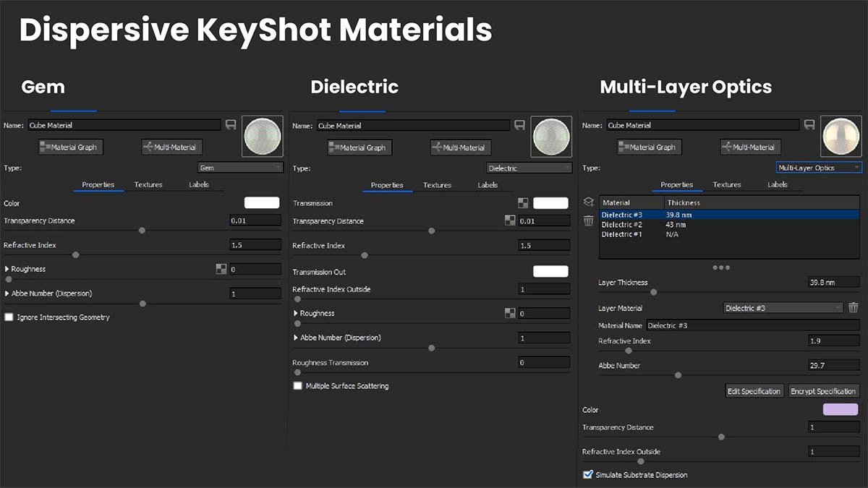This screenshot has height=488, width=868.
Task: Click the Multi-Material icon in the Gem panel
Action: (x=171, y=147)
